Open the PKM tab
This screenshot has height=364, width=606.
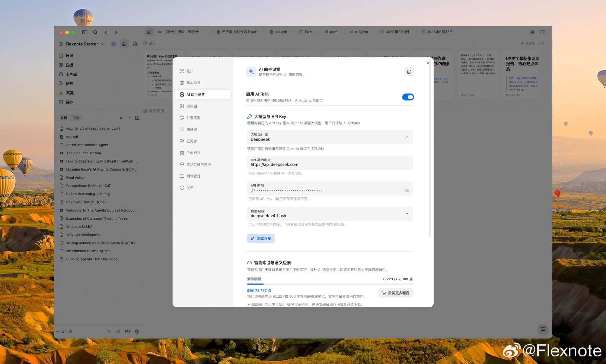(306, 32)
